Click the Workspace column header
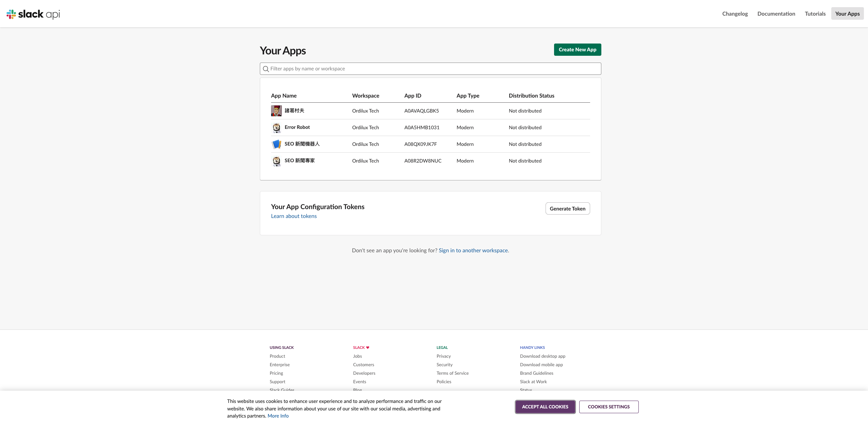Image resolution: width=868 pixels, height=423 pixels. point(366,96)
